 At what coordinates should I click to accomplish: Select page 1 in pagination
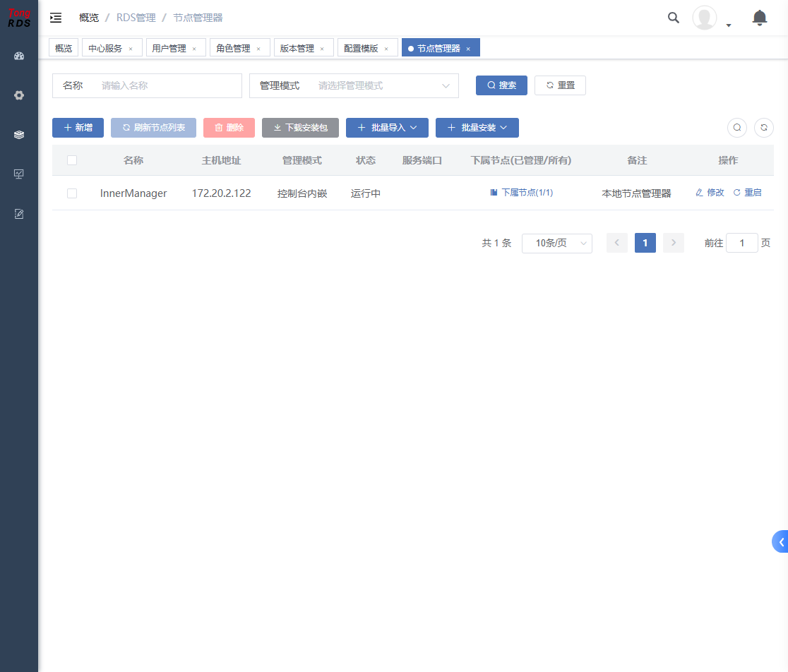point(645,243)
